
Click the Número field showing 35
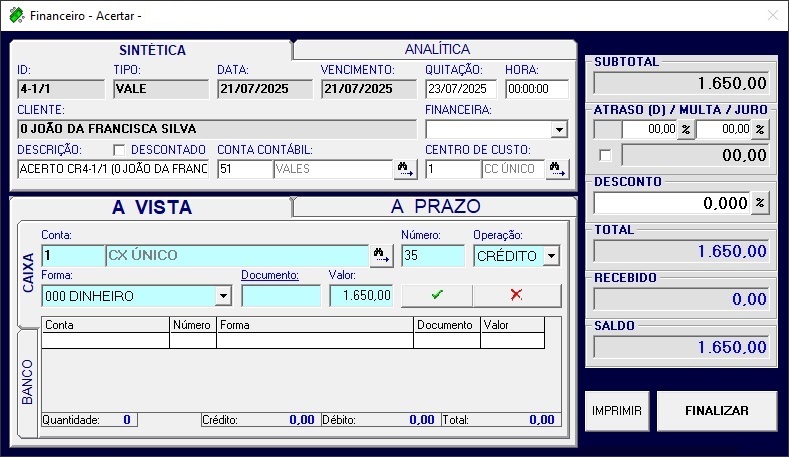pos(433,256)
